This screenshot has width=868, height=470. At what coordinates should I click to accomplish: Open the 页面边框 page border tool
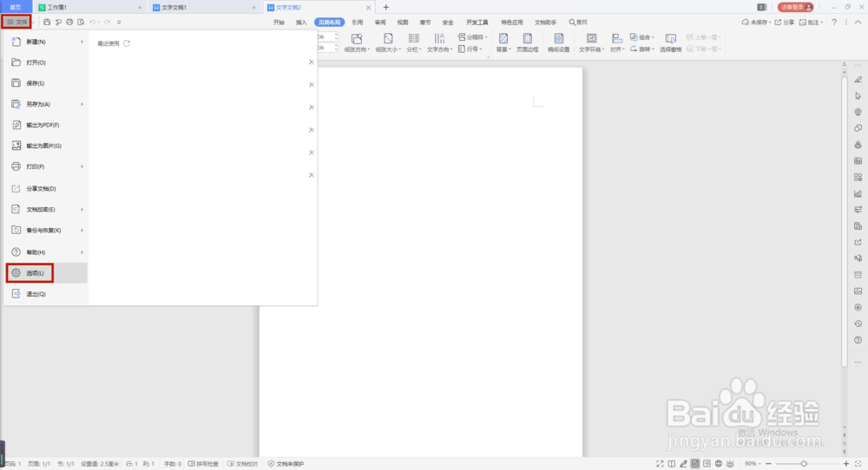click(x=528, y=42)
